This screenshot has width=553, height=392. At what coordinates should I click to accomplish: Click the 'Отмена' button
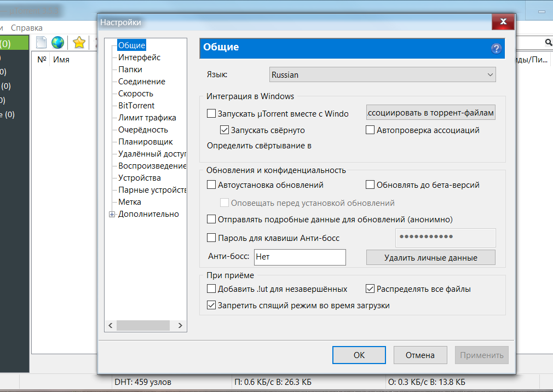(x=420, y=355)
